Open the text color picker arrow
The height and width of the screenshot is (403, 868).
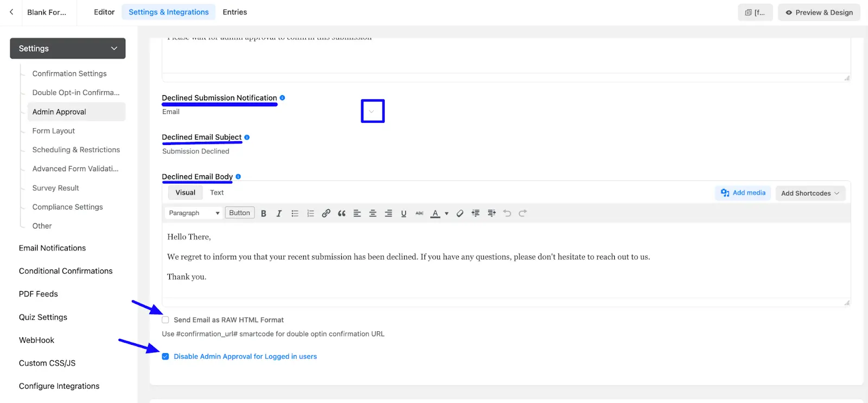coord(446,213)
